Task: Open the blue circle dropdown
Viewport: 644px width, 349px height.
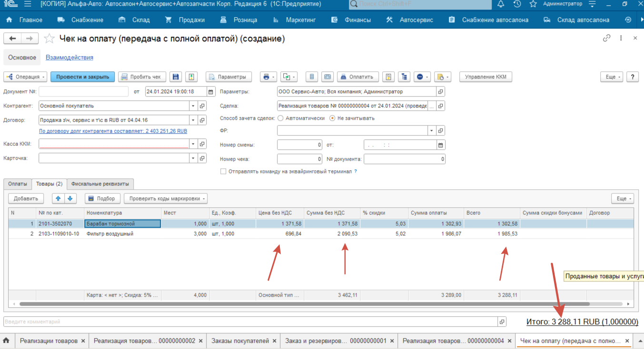Action: (422, 77)
